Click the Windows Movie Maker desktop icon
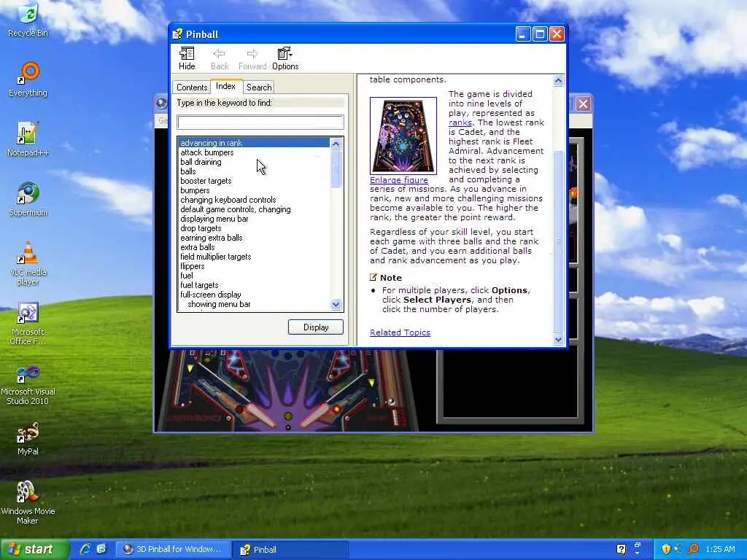 28,503
